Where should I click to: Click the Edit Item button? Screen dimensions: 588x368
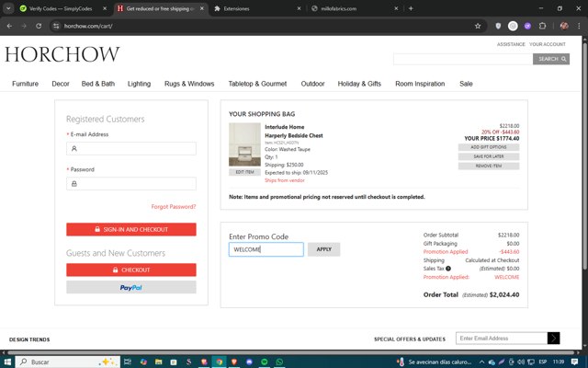pos(245,172)
